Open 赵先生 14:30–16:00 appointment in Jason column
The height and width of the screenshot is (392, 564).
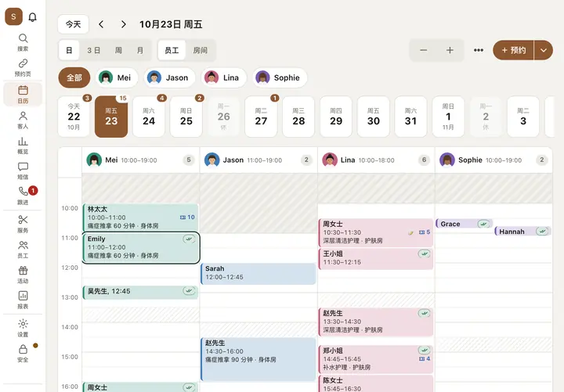pyautogui.click(x=258, y=359)
